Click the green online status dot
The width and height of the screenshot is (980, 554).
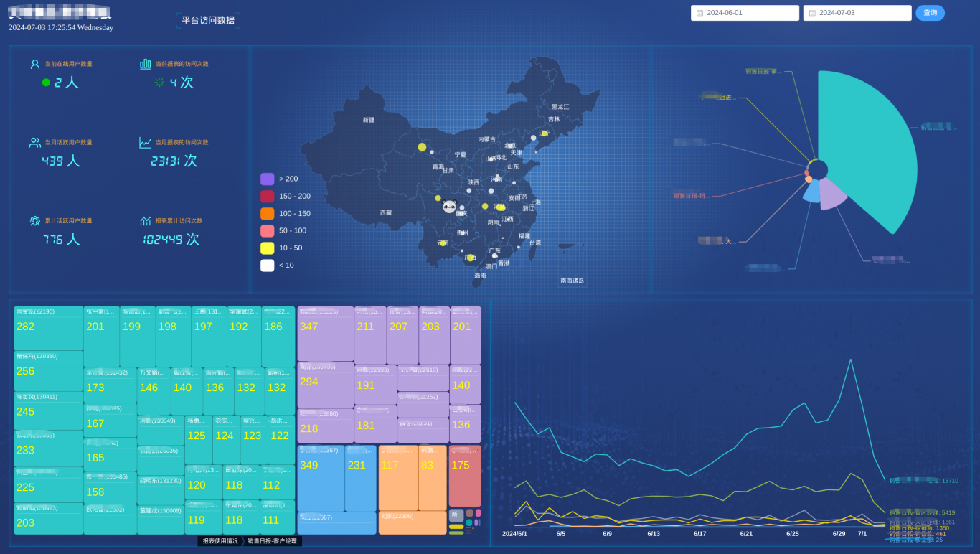(46, 83)
